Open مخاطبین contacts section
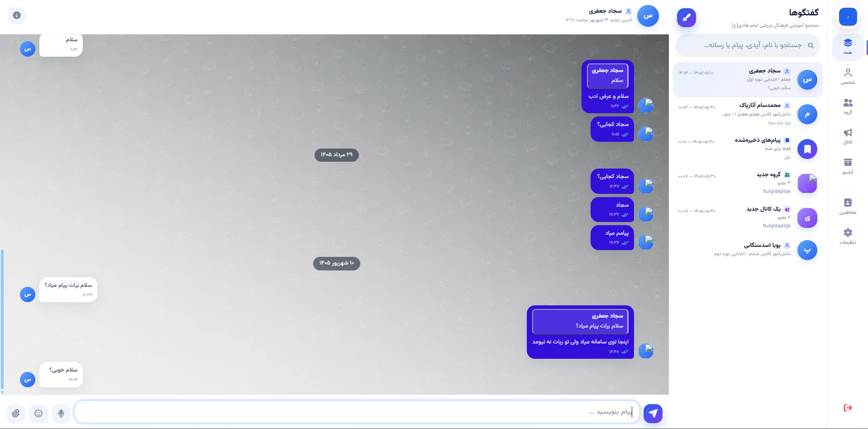Screen dimensions: 868x429 [x=848, y=206]
